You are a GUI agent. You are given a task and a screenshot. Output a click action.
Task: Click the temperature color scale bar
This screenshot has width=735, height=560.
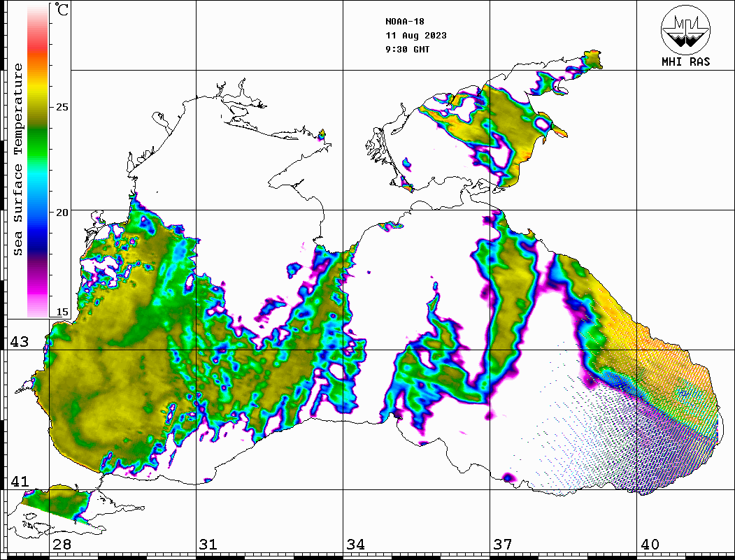click(38, 160)
